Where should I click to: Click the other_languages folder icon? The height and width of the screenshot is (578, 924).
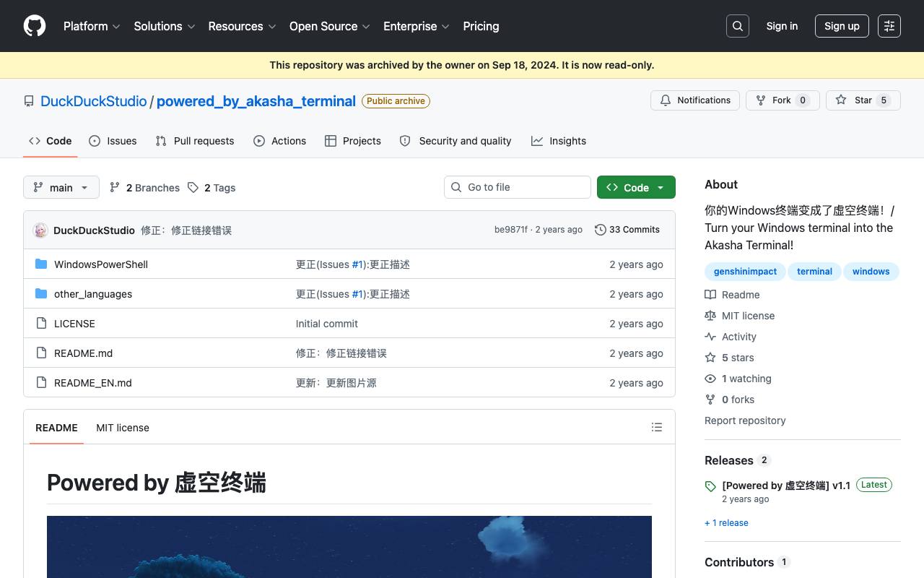(41, 294)
